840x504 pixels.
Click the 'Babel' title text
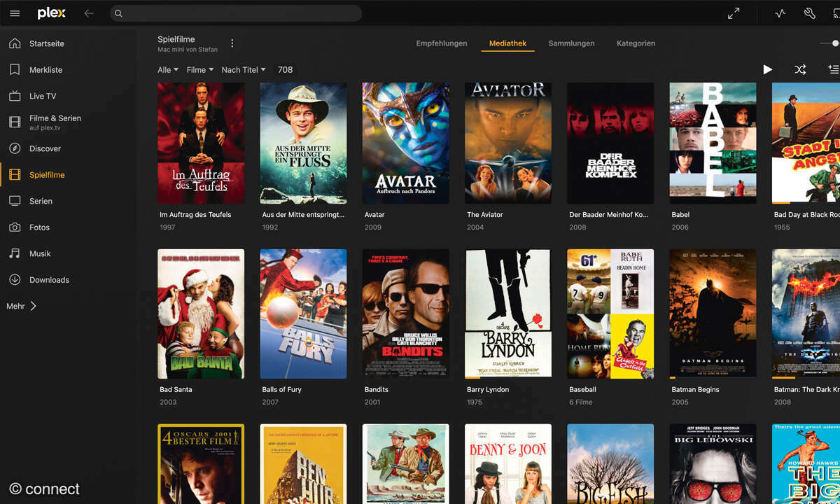[680, 215]
